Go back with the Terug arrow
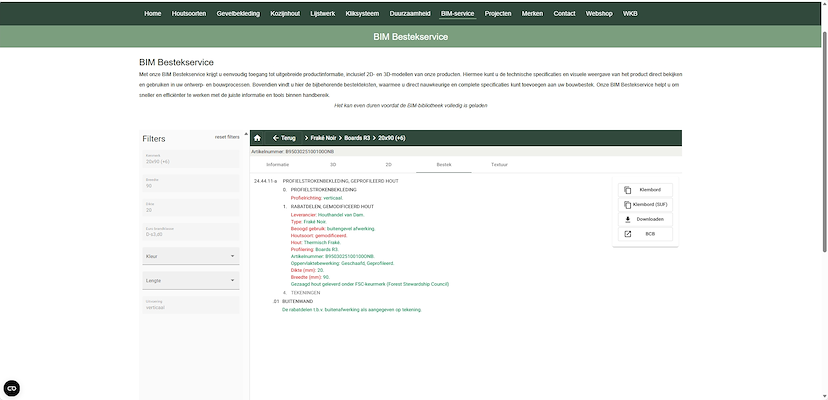 (x=284, y=138)
